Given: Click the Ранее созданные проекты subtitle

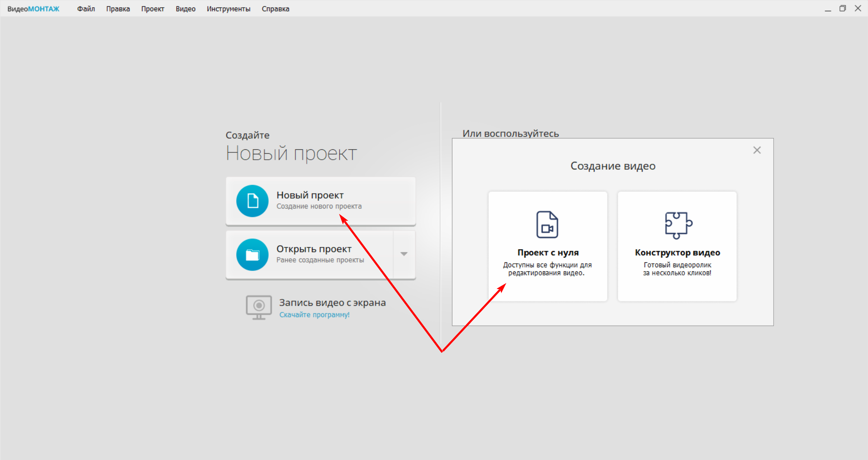Looking at the screenshot, I should [320, 260].
